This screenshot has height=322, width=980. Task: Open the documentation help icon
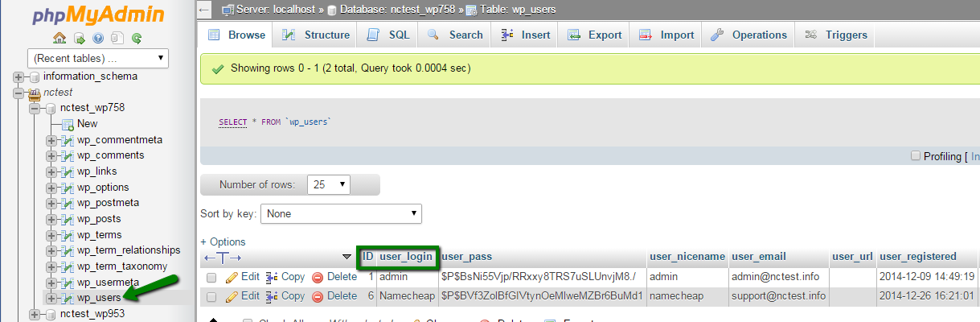click(98, 38)
